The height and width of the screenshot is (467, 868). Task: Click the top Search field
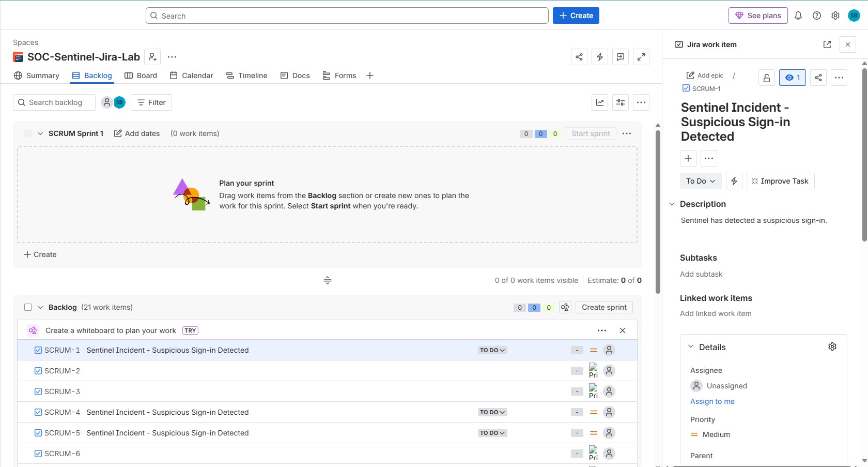point(347,16)
